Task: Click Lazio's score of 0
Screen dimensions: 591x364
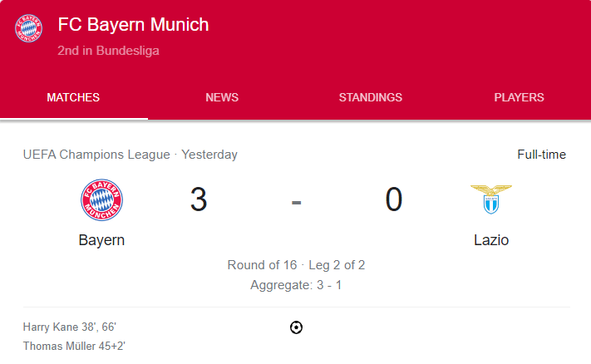Action: tap(393, 200)
